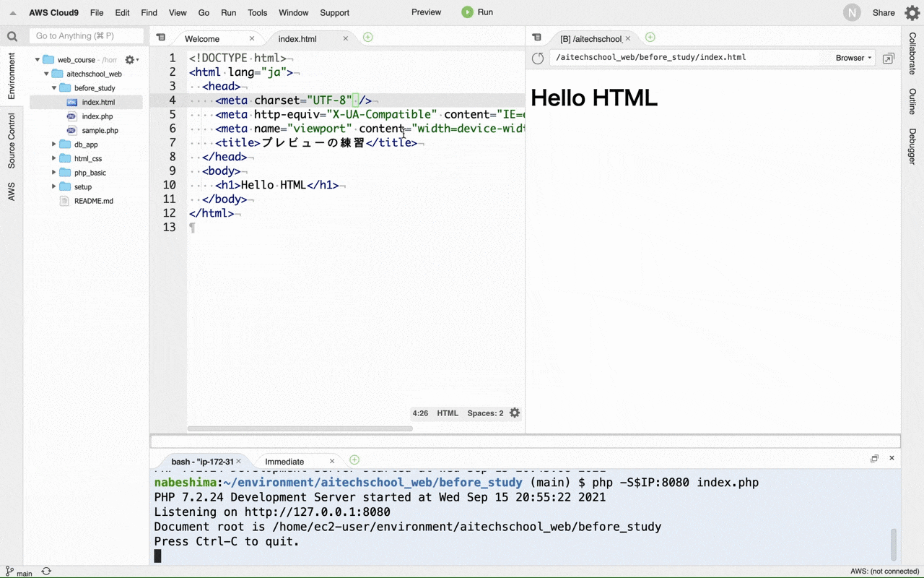Open editor status bar settings gear
Viewport: 924px width, 578px height.
pyautogui.click(x=515, y=413)
